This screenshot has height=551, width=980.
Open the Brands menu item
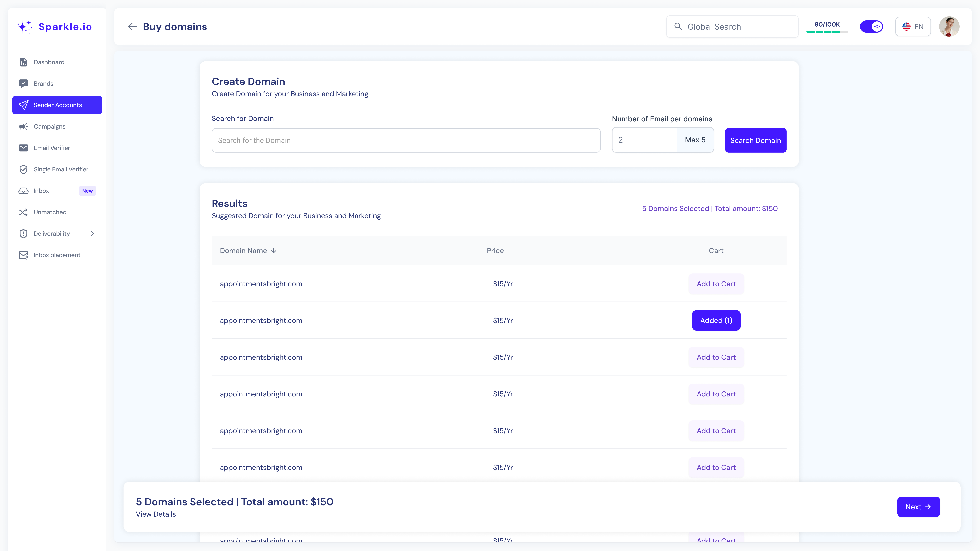(43, 84)
